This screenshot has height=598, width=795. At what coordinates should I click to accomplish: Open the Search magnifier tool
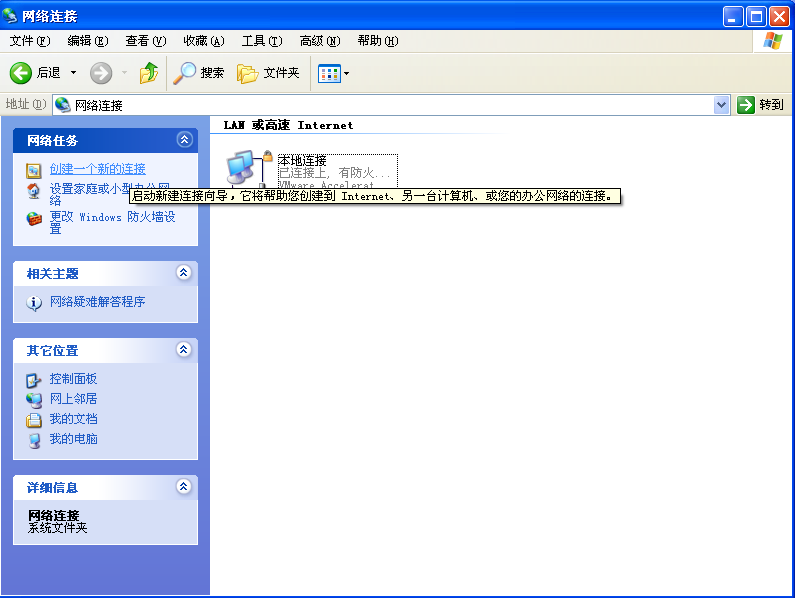[199, 73]
